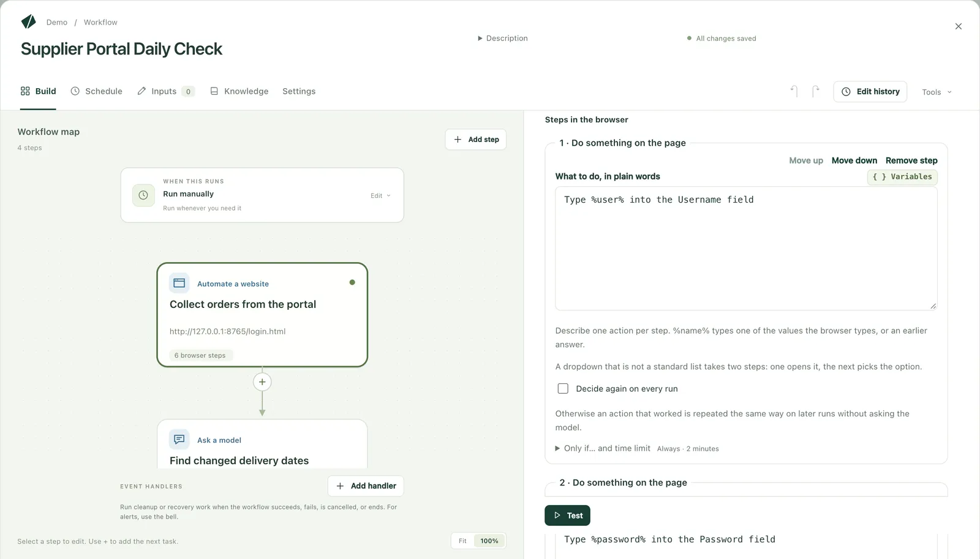
Task: Open the Inputs tab
Action: [166, 91]
